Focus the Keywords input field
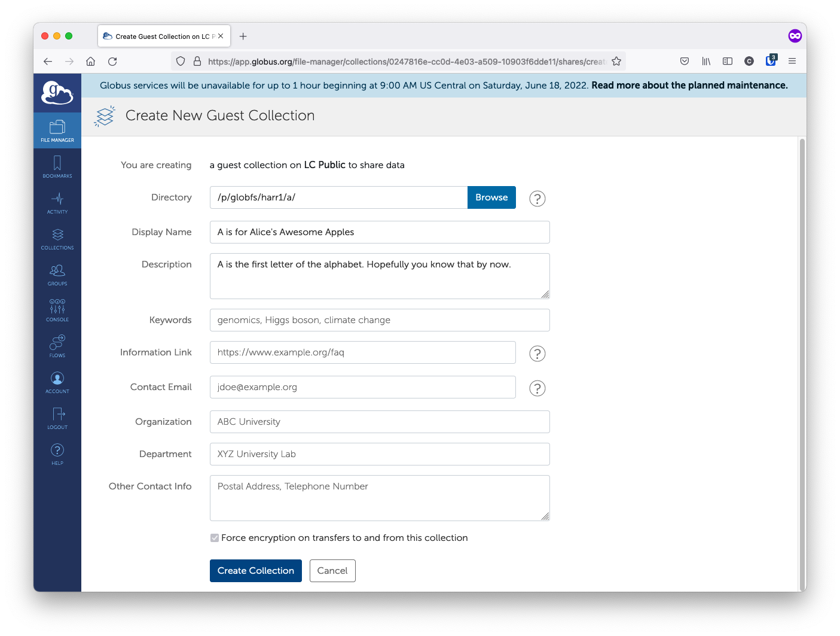The width and height of the screenshot is (840, 636). click(380, 320)
